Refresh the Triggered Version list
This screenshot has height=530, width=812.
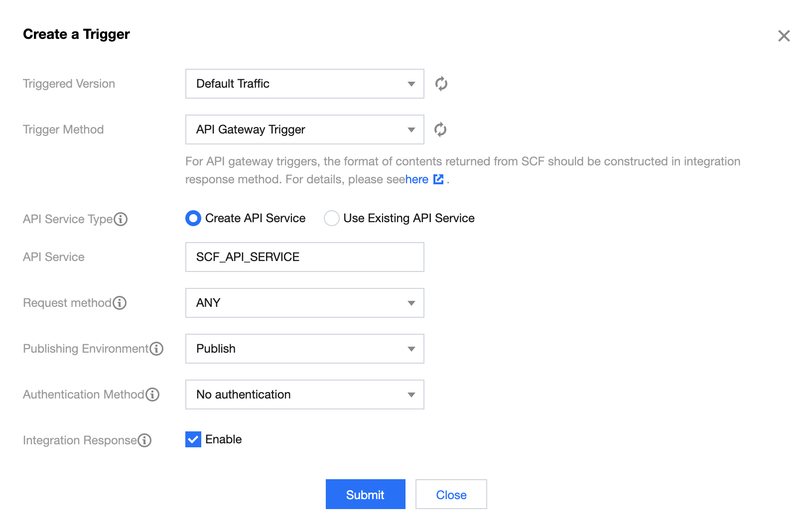441,84
